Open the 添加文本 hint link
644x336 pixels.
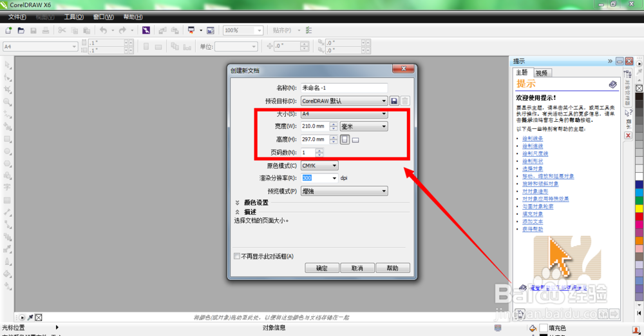pyautogui.click(x=533, y=221)
